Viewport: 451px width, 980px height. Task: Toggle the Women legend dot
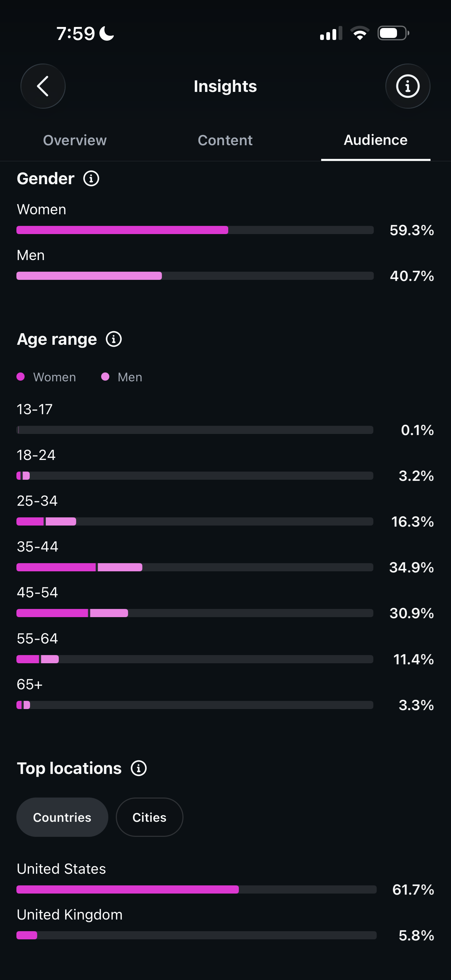click(21, 377)
